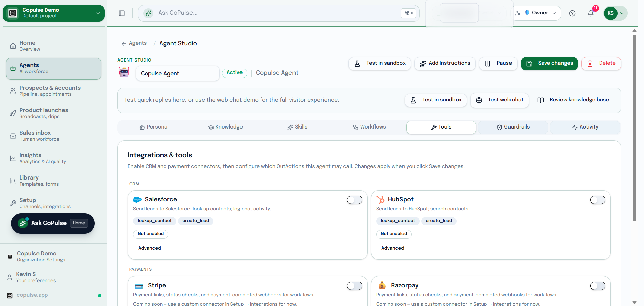644x306 pixels.
Task: Switch to the Activity tab
Action: (x=585, y=127)
